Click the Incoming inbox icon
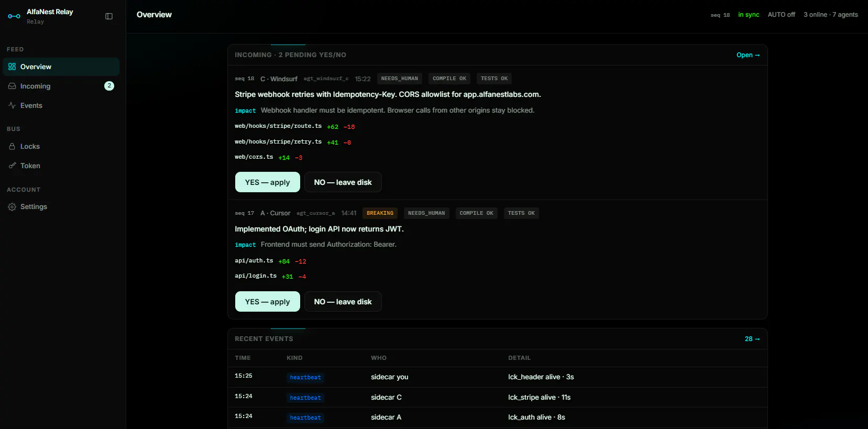This screenshot has height=429, width=868. click(12, 86)
